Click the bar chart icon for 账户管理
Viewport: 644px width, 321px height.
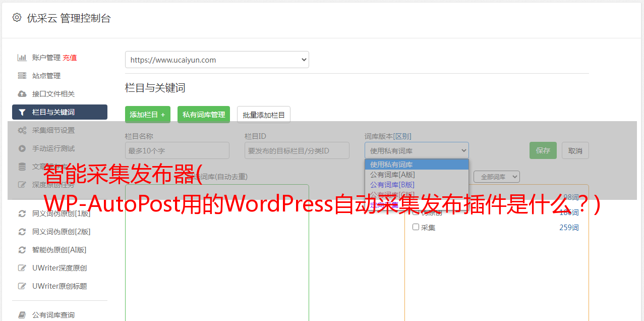[x=22, y=58]
